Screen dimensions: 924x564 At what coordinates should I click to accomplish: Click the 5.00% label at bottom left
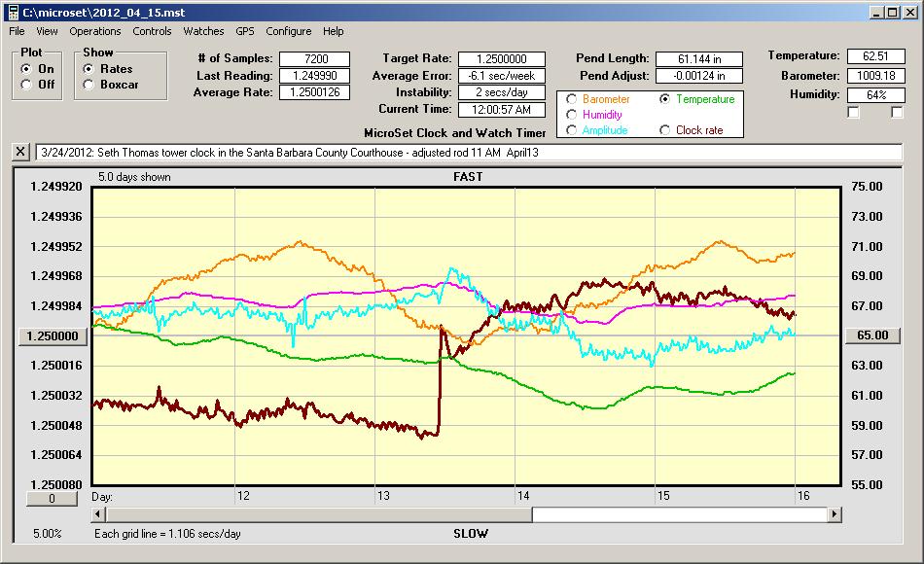[x=47, y=534]
